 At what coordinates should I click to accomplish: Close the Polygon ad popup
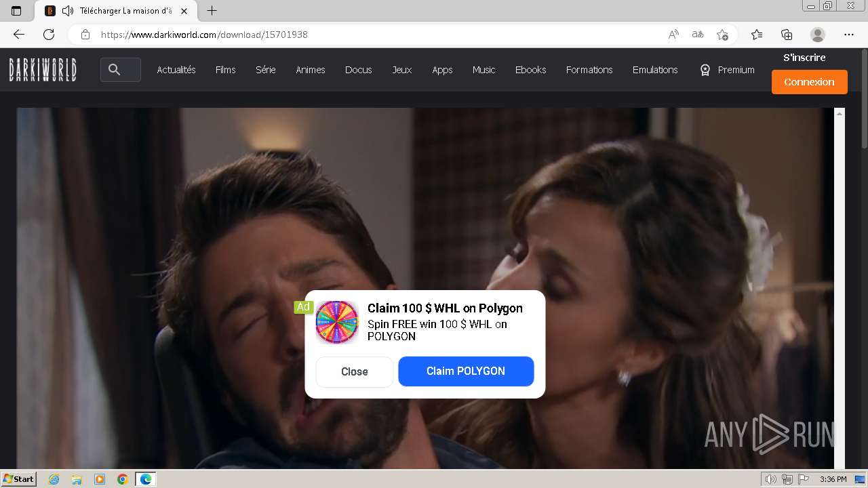click(x=355, y=371)
